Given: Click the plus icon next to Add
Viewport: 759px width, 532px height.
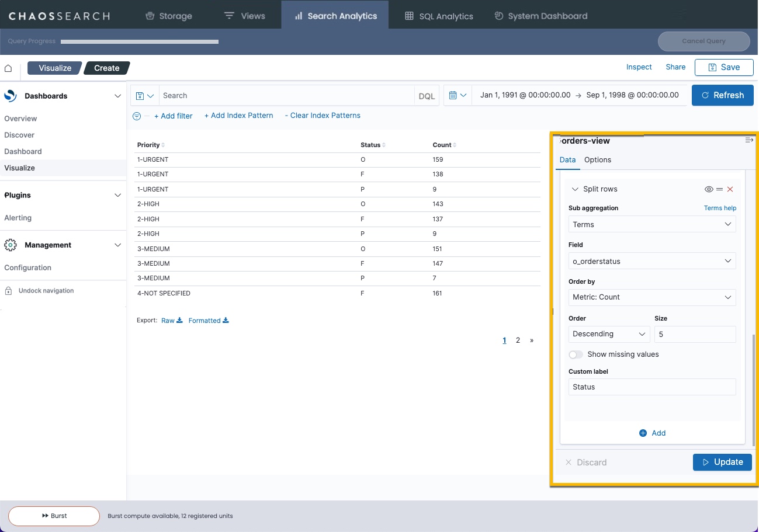Looking at the screenshot, I should (643, 433).
